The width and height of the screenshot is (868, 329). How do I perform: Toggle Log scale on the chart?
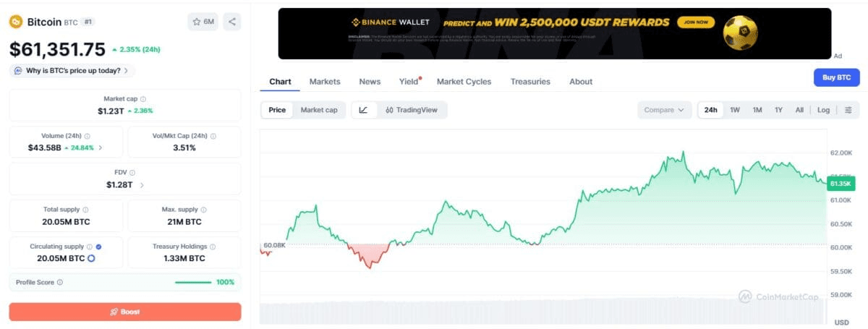tap(824, 110)
